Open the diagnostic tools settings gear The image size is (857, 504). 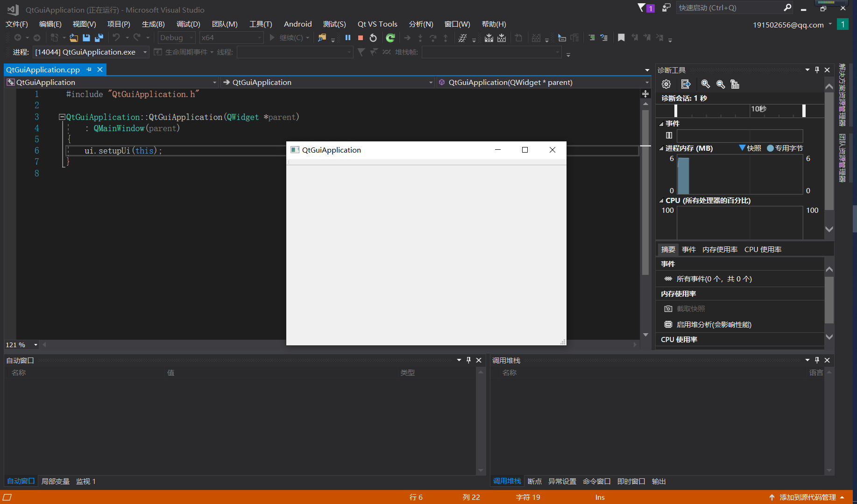click(x=666, y=84)
